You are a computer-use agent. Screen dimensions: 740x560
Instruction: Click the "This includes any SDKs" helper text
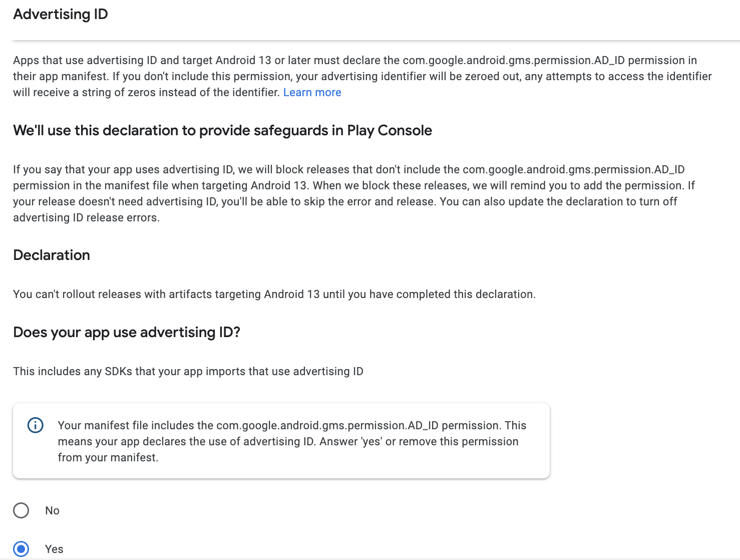(188, 372)
